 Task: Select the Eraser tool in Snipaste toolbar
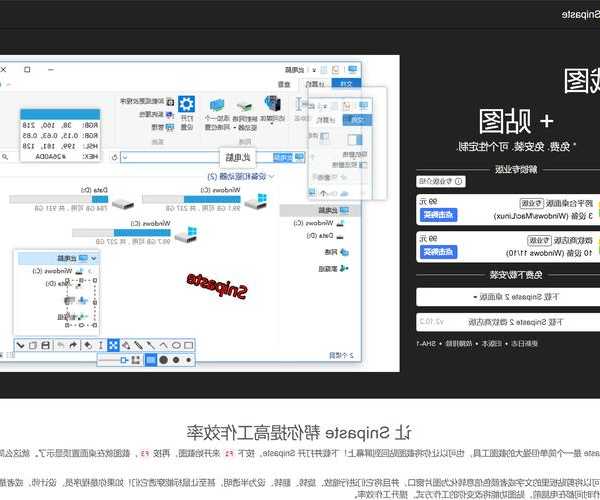coord(88,345)
